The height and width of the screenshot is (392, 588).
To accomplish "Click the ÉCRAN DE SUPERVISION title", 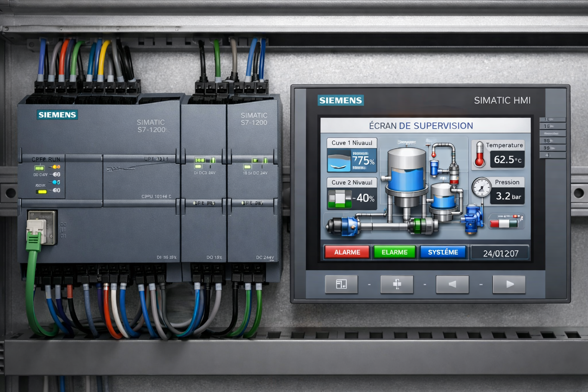I will (x=421, y=126).
